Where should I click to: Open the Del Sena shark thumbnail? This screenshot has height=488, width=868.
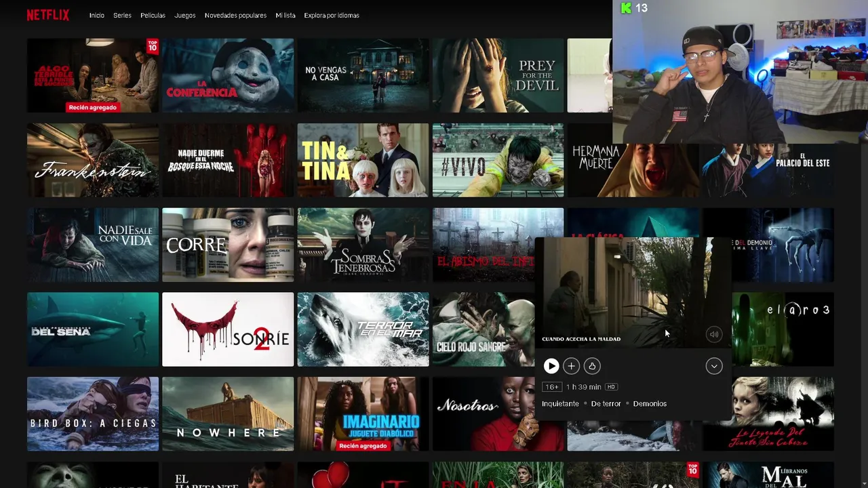(x=93, y=329)
